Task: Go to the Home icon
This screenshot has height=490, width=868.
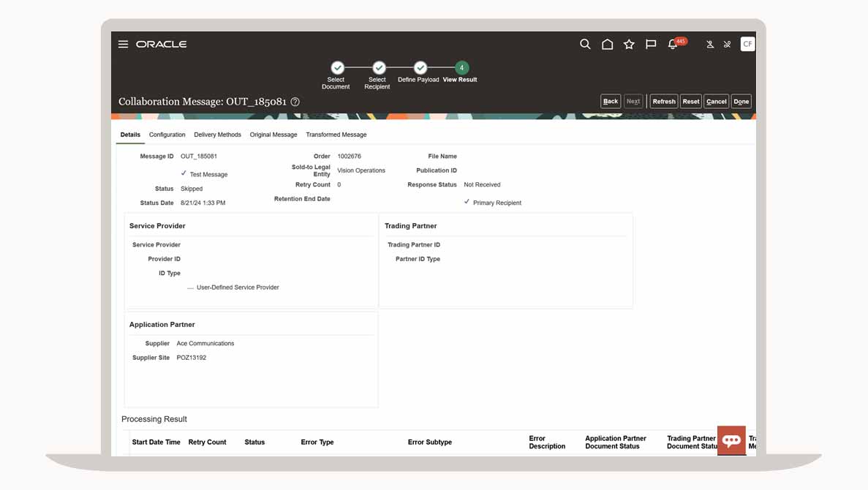Action: click(607, 45)
